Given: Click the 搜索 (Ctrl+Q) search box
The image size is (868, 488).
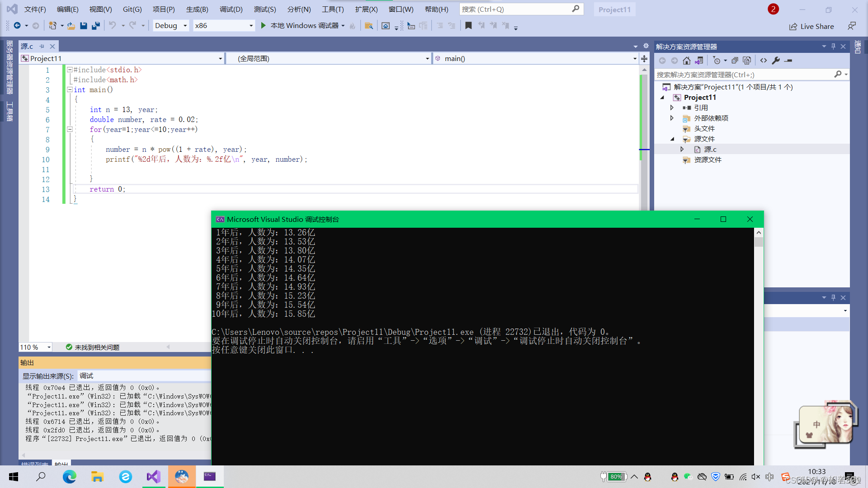Looking at the screenshot, I should point(521,9).
